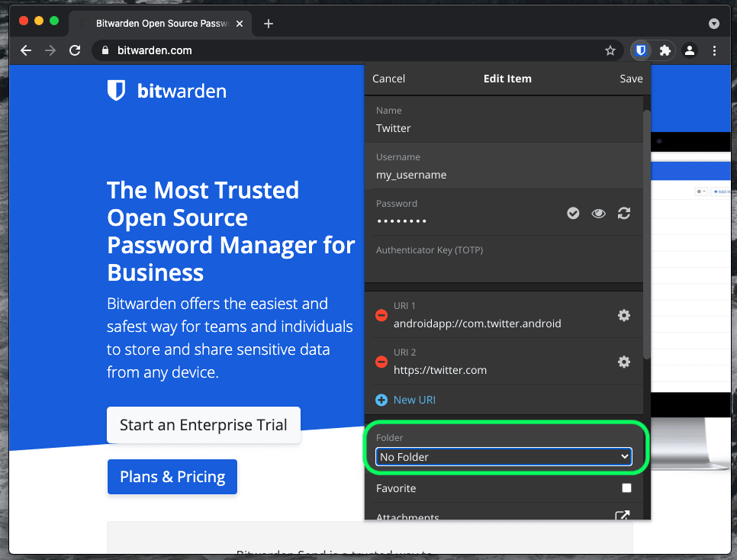This screenshot has height=560, width=737.
Task: Open Plans & Pricing
Action: (172, 477)
